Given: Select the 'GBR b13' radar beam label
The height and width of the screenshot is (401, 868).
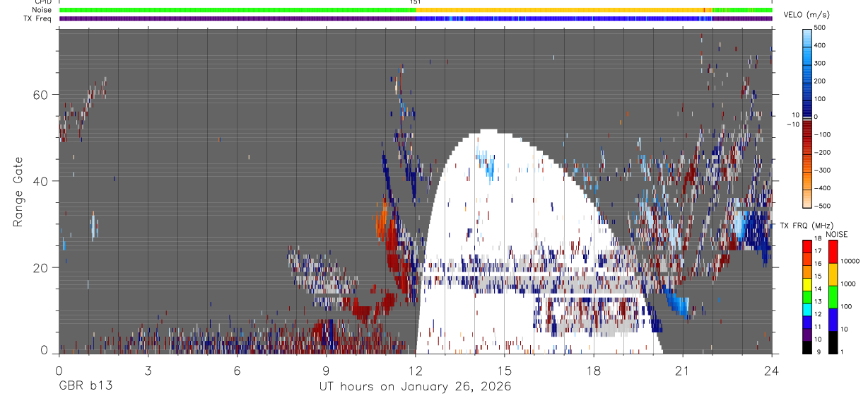Looking at the screenshot, I should pyautogui.click(x=85, y=387).
